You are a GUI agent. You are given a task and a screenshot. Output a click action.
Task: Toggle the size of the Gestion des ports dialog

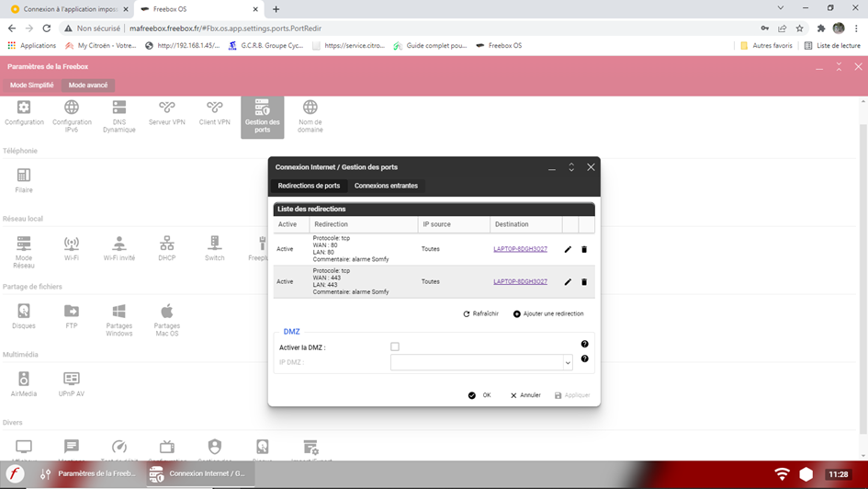click(571, 167)
